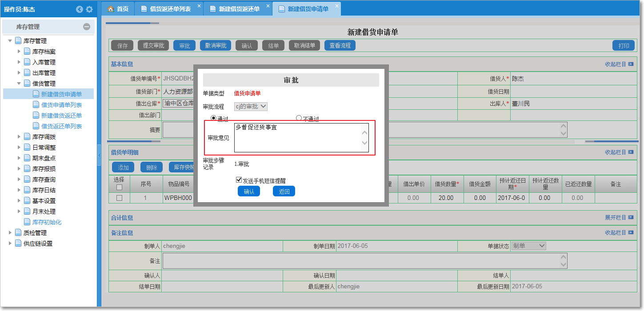The height and width of the screenshot is (311, 644).
Task: Collapse the 库存管理 panel with minus icon
Action: pyautogui.click(x=87, y=27)
